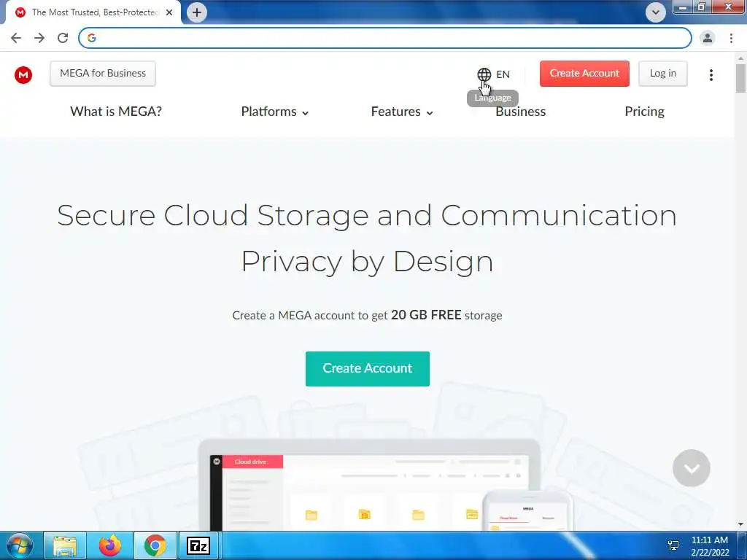Click the EN language label
Image resolution: width=747 pixels, height=560 pixels.
click(503, 74)
